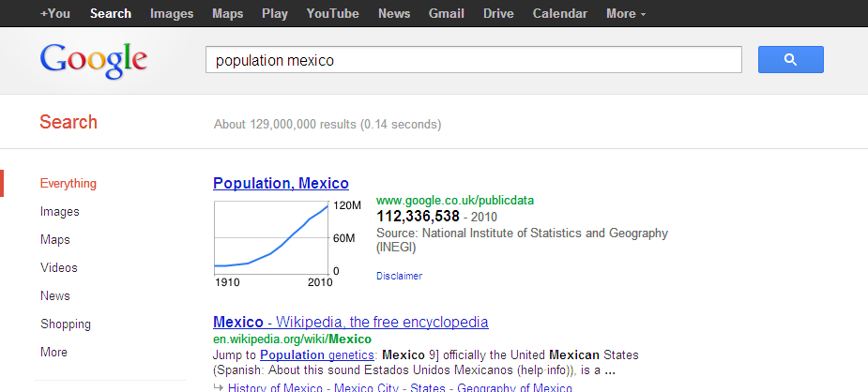Viewport: 868px width, 392px height.
Task: Open Gmail from the top bar
Action: [x=446, y=14]
